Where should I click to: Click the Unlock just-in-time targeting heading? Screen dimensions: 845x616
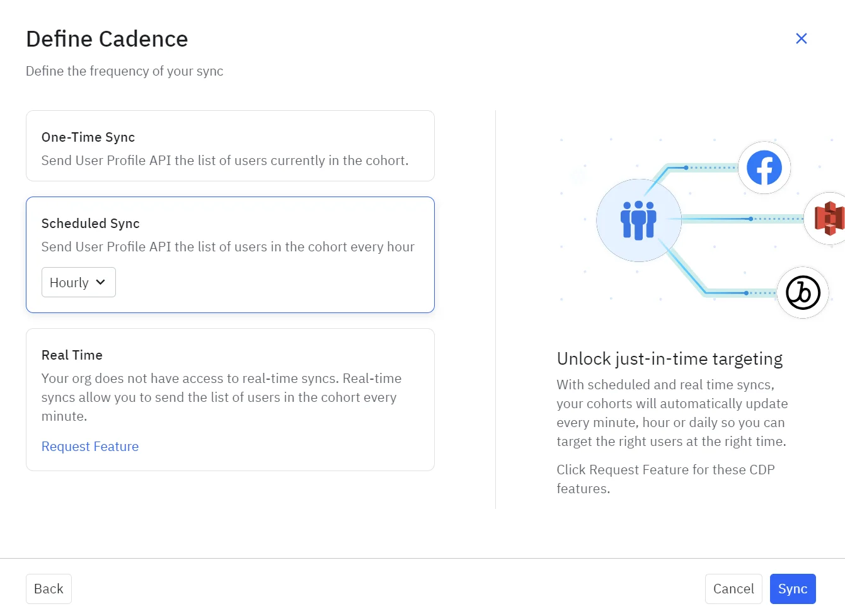coord(669,359)
